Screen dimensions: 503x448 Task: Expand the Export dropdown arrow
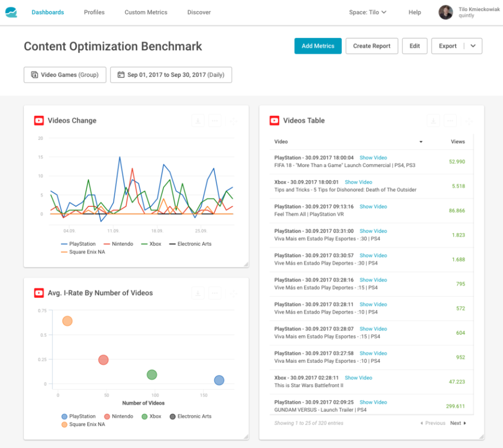[x=473, y=46]
